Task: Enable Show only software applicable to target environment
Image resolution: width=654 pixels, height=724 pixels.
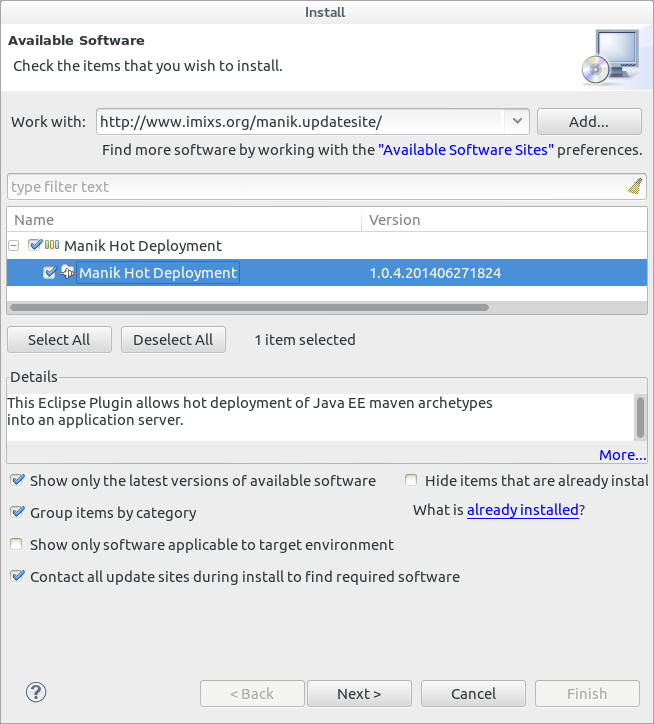Action: click(16, 544)
